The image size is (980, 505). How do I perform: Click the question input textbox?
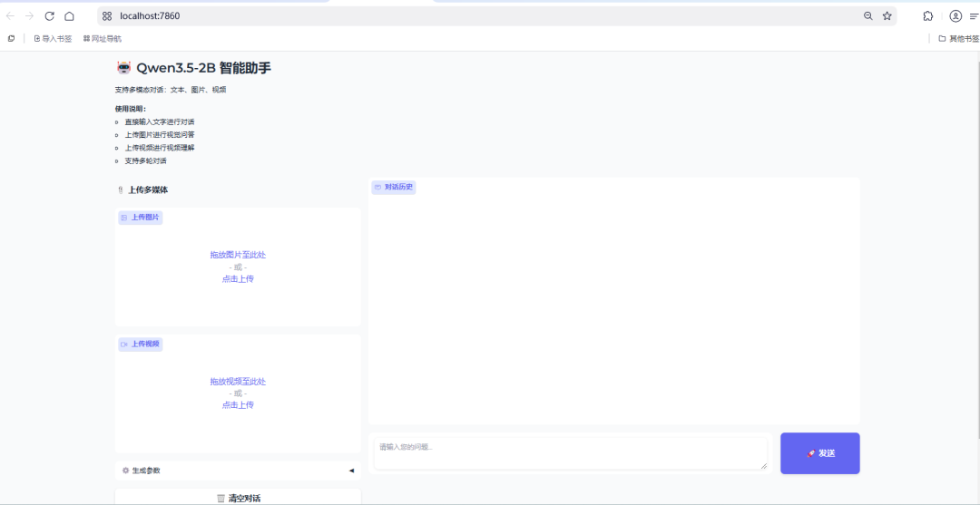coord(571,453)
